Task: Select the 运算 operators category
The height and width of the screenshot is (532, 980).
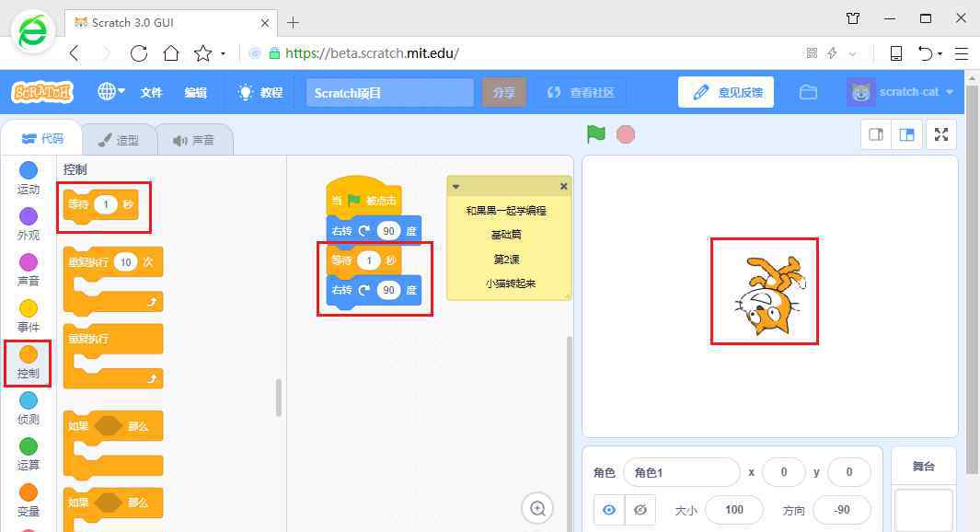Action: pos(29,455)
